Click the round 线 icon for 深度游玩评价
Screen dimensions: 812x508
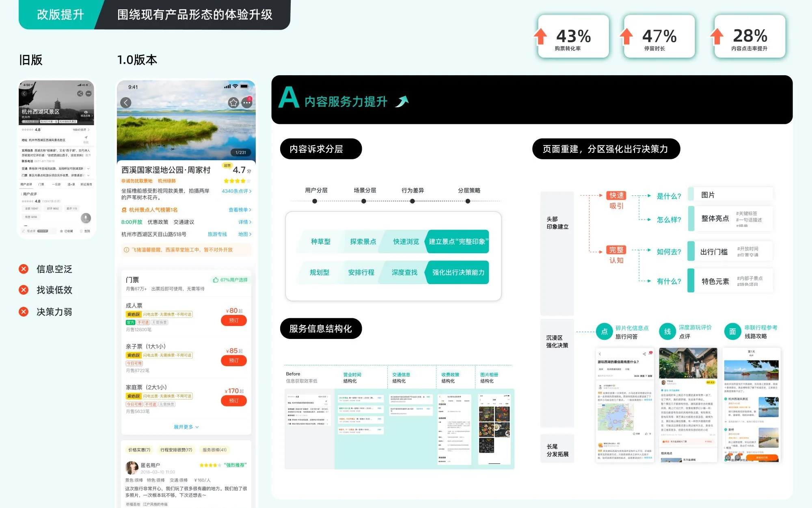667,332
